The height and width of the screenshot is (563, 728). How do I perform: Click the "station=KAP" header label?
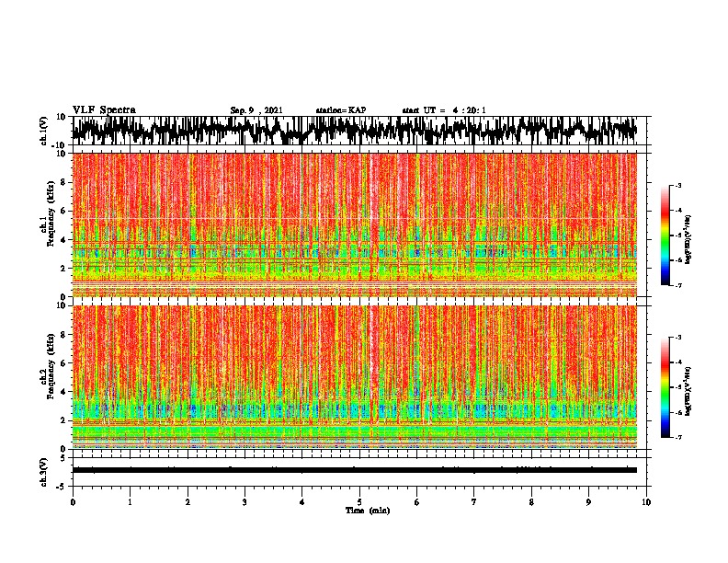(x=341, y=110)
